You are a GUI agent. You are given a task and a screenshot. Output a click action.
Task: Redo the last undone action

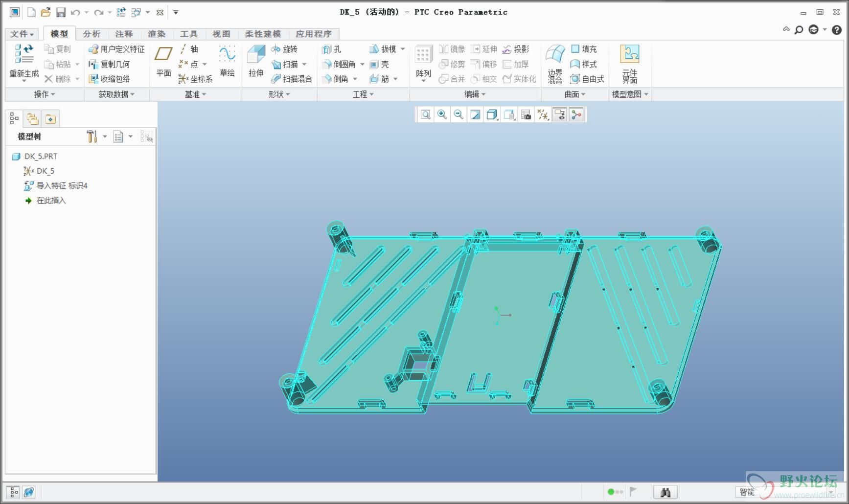tap(98, 12)
